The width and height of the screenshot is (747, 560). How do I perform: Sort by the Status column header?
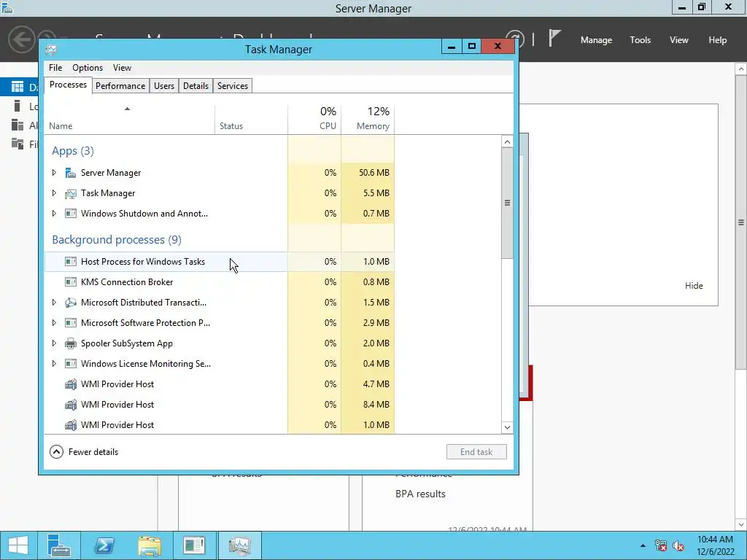251,120
